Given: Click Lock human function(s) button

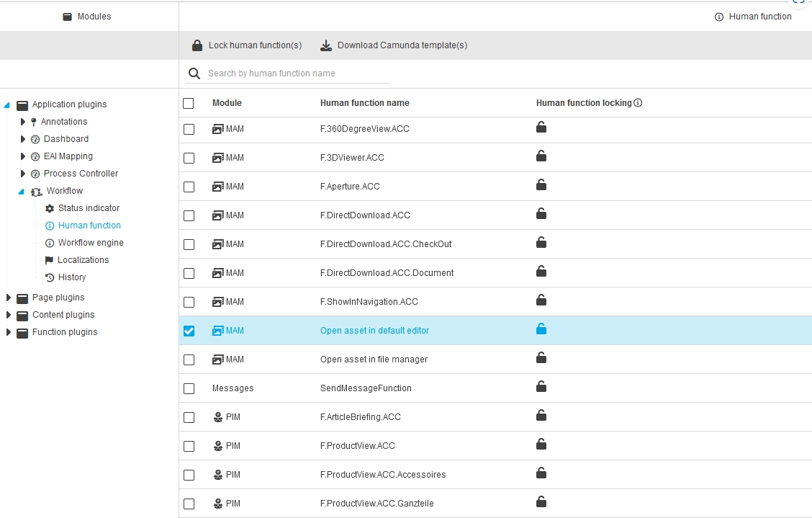Looking at the screenshot, I should click(x=246, y=45).
